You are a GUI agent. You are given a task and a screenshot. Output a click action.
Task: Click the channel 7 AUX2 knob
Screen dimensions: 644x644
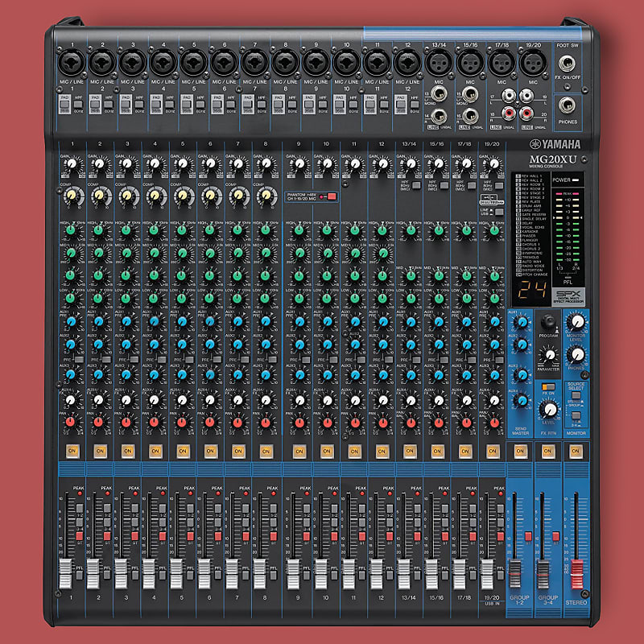point(237,345)
